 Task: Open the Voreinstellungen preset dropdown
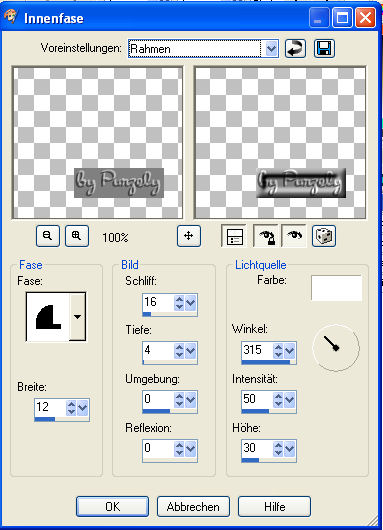[x=271, y=49]
